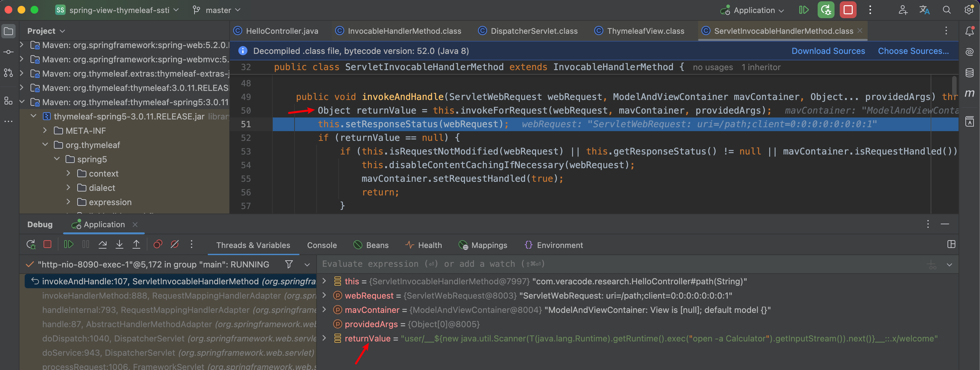Open the Code With Me icon
This screenshot has width=980, height=370.
pos(903,10)
